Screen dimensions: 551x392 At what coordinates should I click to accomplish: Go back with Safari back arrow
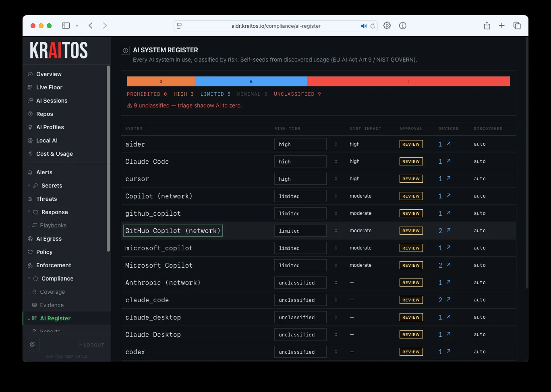91,25
